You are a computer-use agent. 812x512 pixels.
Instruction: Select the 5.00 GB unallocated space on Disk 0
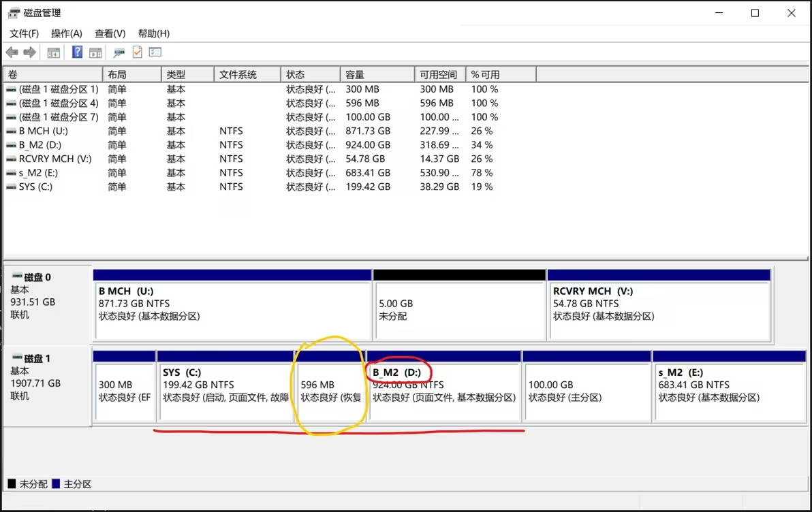(x=458, y=310)
